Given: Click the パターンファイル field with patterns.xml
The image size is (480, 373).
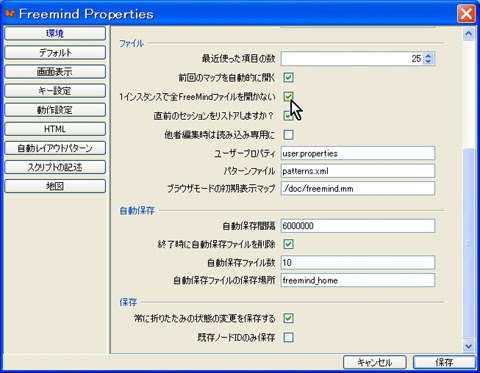Looking at the screenshot, I should 358,171.
